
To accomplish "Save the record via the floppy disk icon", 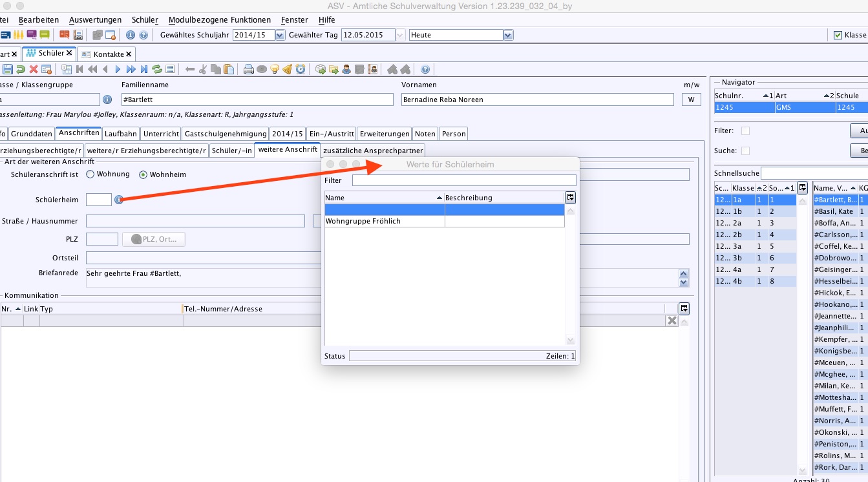I will tap(7, 69).
